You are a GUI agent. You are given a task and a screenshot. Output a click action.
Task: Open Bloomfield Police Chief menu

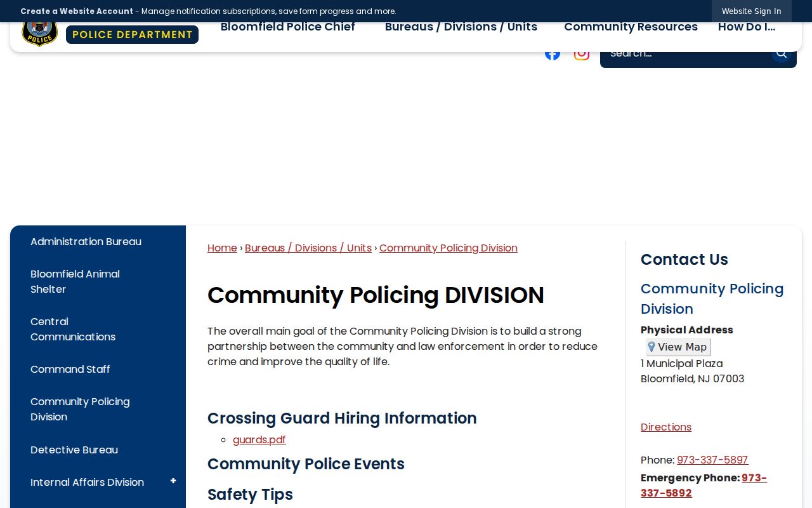pyautogui.click(x=288, y=27)
